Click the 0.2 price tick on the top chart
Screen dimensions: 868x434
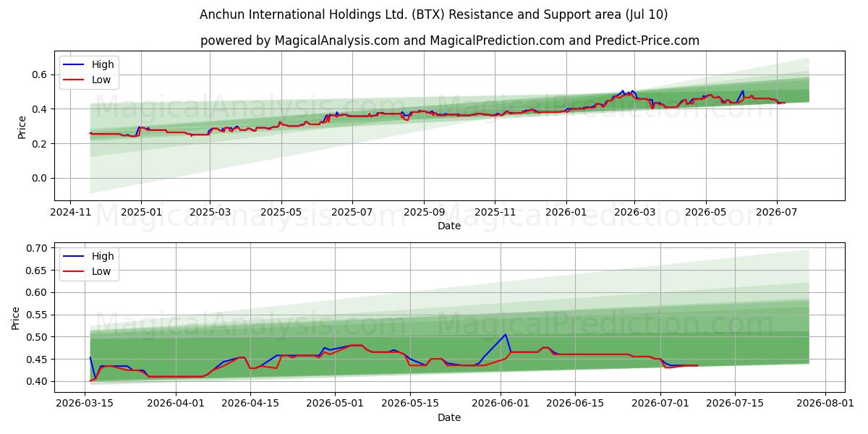pos(41,144)
